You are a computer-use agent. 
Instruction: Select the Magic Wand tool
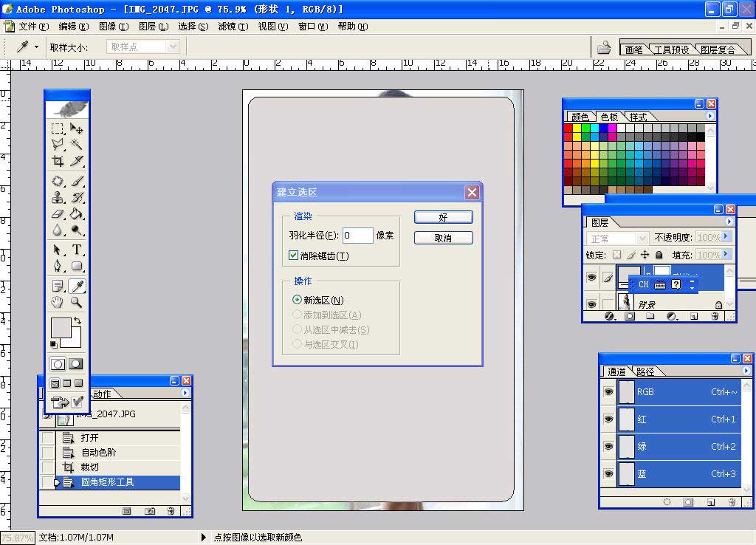click(76, 144)
